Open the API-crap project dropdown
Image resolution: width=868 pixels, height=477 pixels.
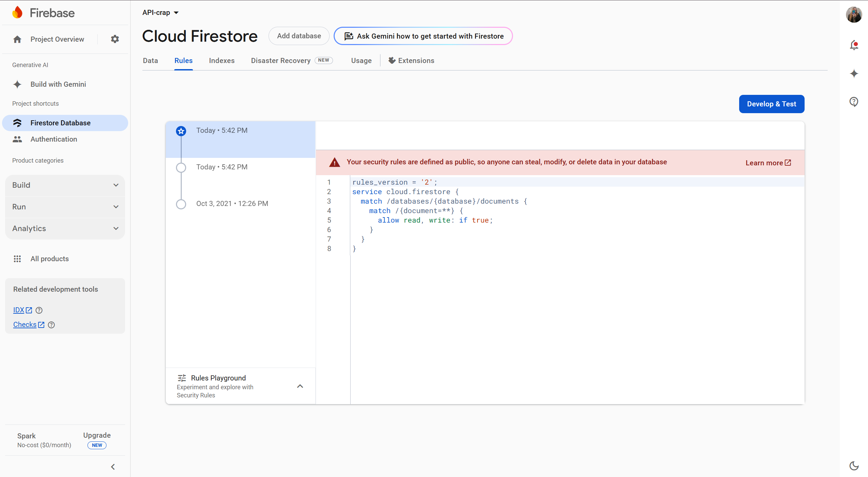coord(160,13)
